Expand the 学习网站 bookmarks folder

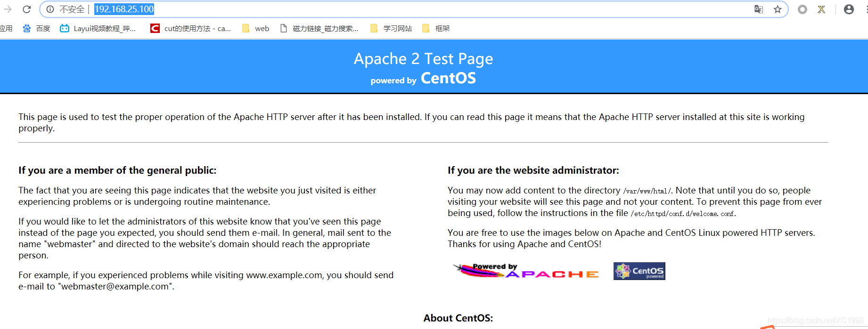[391, 28]
